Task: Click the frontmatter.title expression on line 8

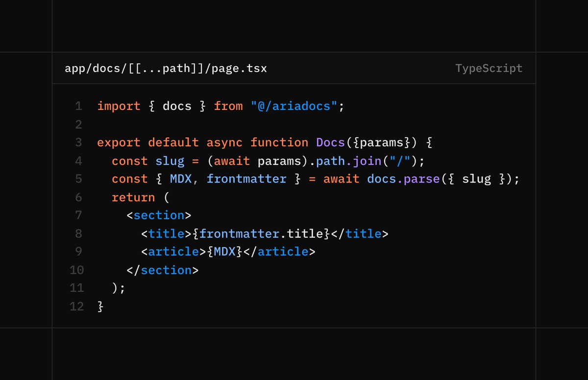Action: point(261,234)
